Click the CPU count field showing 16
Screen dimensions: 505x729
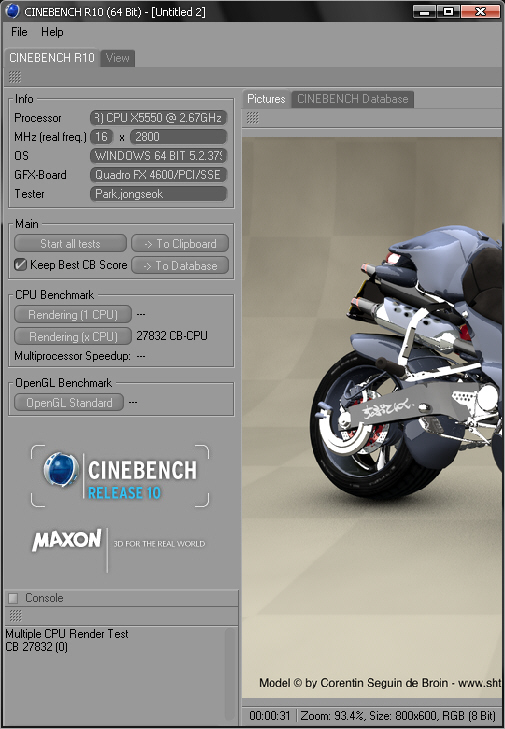pyautogui.click(x=102, y=137)
